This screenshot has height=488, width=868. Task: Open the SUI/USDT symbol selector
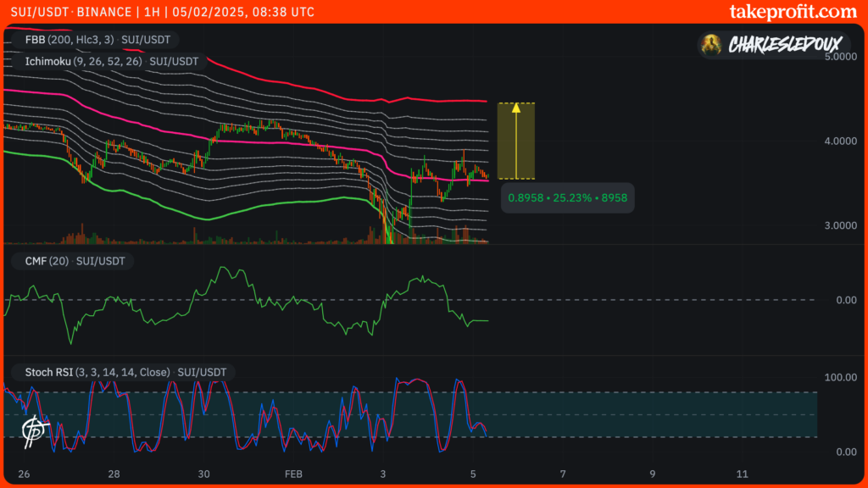click(x=41, y=12)
